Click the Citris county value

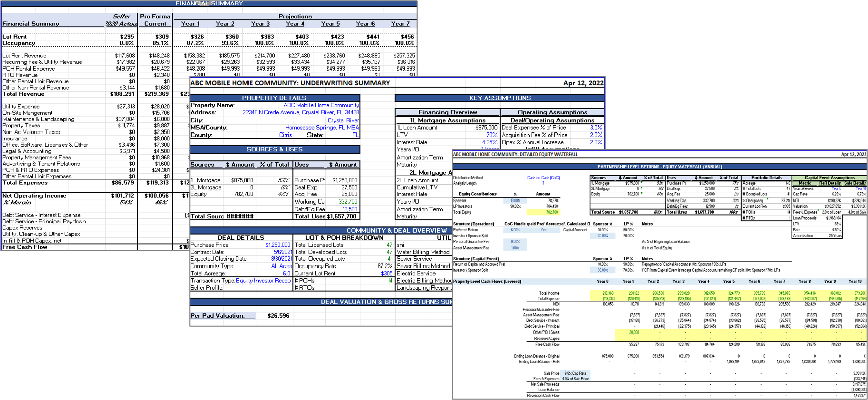click(x=285, y=135)
